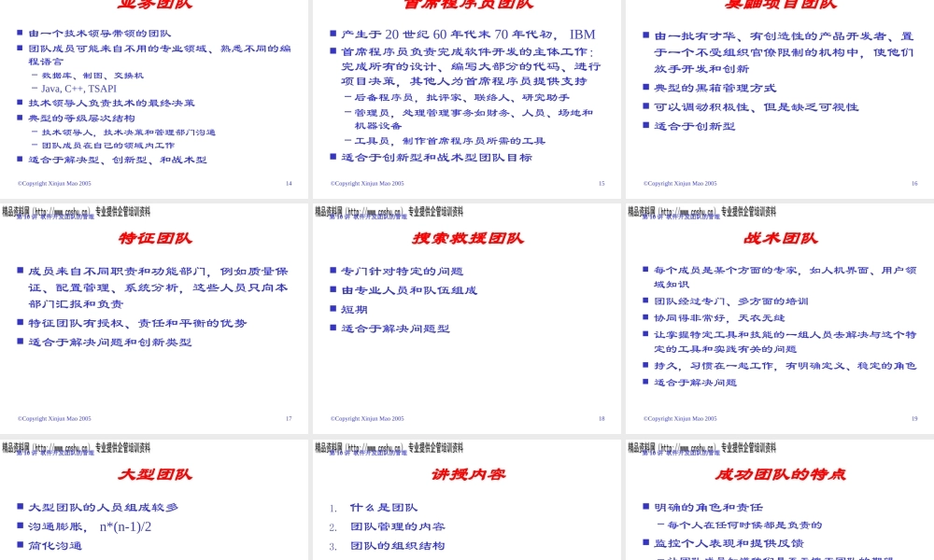The height and width of the screenshot is (560, 934).
Task: Click page number 19 in slide footer
Action: (x=914, y=418)
